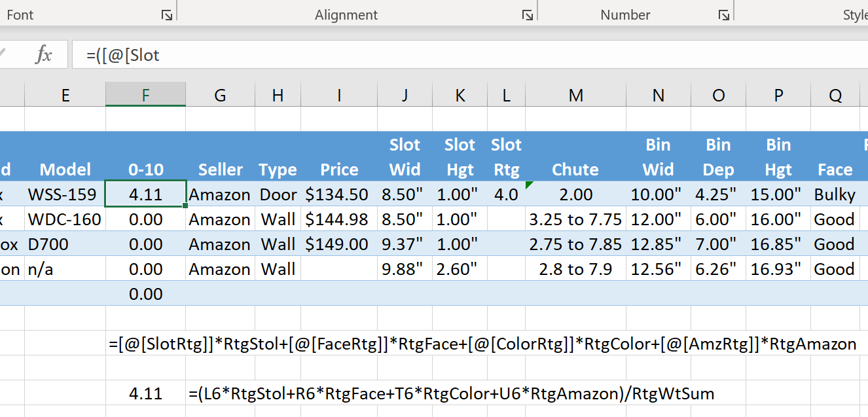This screenshot has width=868, height=417.
Task: Select column G header
Action: [x=220, y=96]
